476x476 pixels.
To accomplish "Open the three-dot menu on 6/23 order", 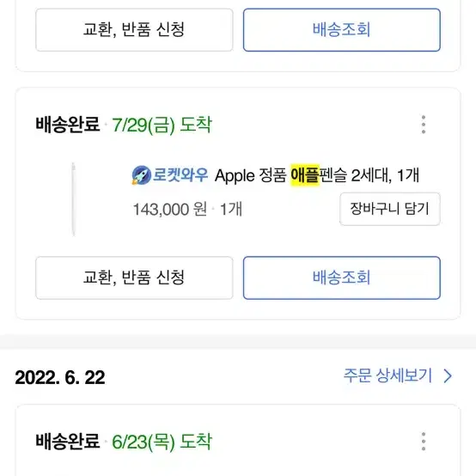I will (x=424, y=442).
